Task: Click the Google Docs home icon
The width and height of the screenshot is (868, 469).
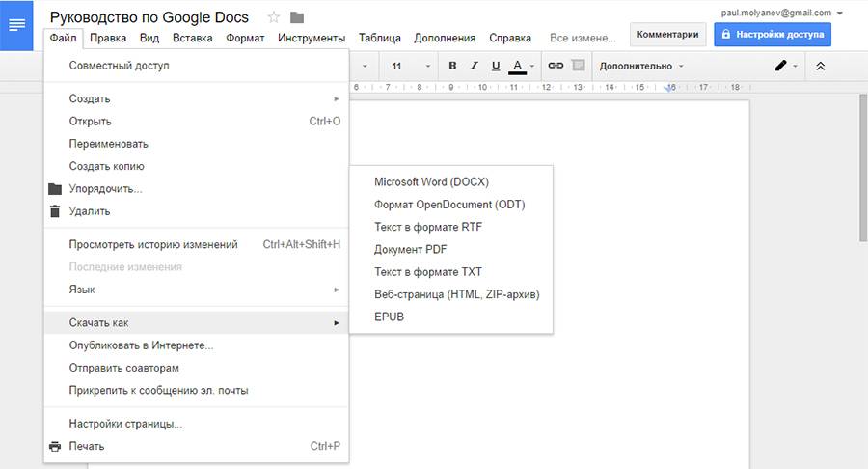Action: [x=16, y=24]
